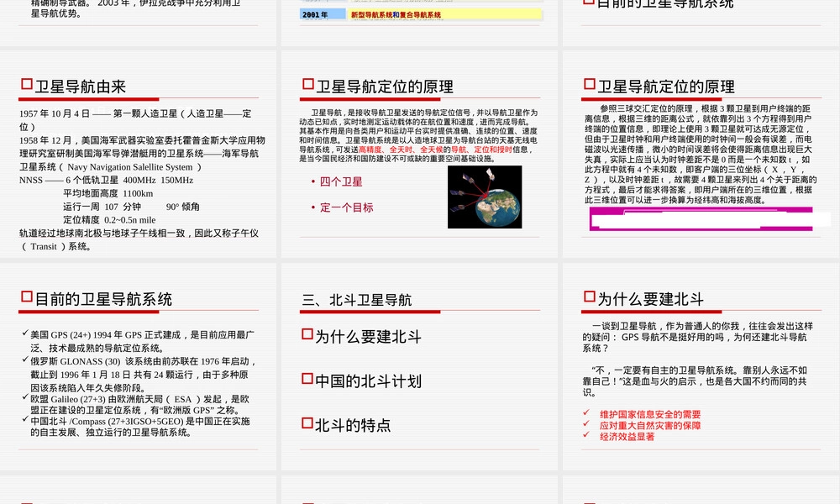
Task: Select the bullet text 四个卫星
Action: (341, 181)
